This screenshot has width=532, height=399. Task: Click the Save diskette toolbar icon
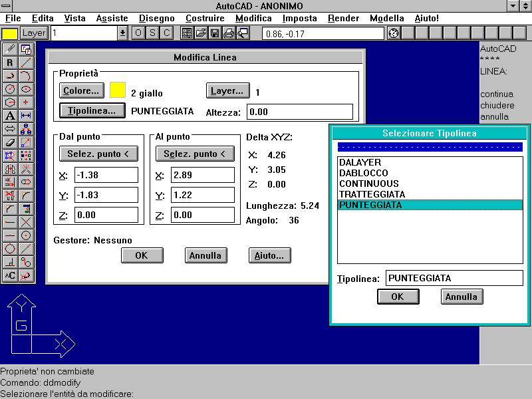point(215,33)
